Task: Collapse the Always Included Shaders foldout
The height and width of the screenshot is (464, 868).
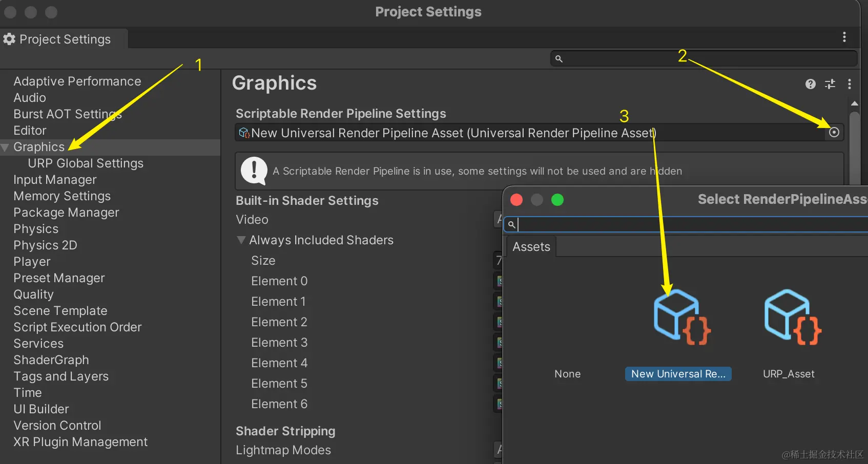Action: (x=241, y=240)
